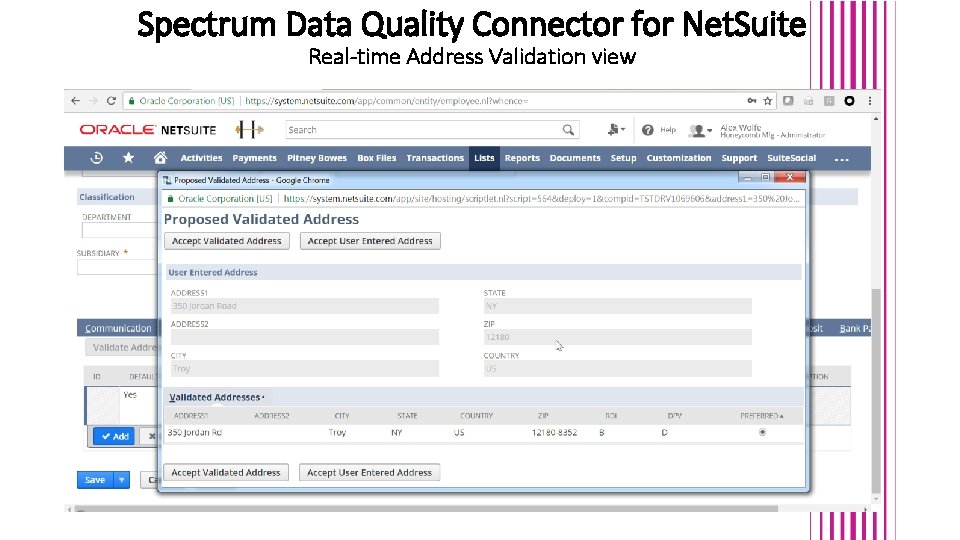Open the Customization menu
This screenshot has height=540, width=960.
(x=679, y=158)
